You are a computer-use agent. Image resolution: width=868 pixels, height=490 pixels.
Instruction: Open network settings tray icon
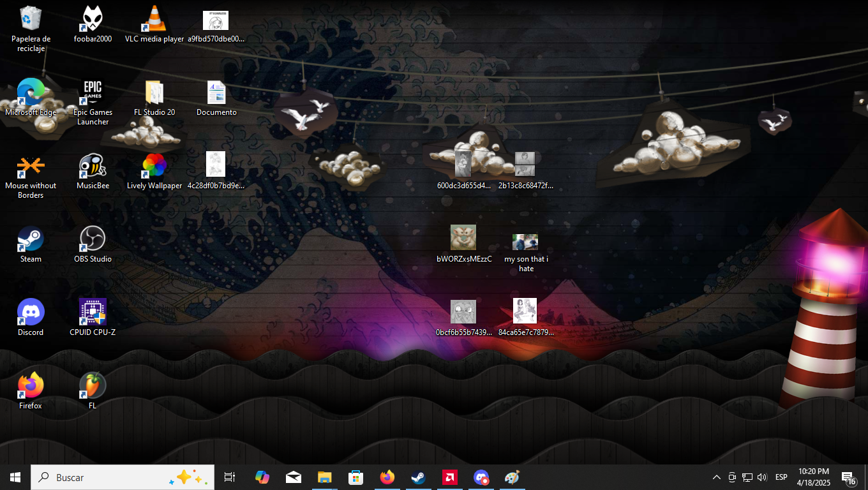point(747,477)
